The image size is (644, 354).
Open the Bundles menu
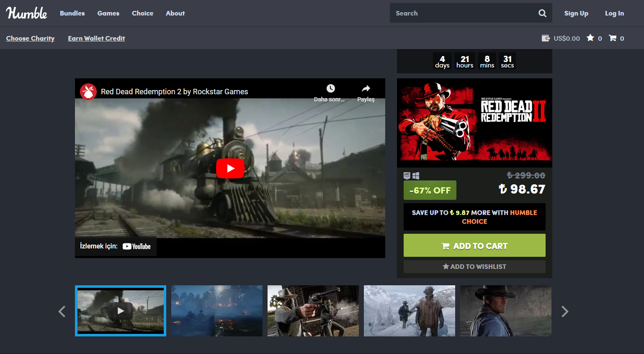tap(72, 13)
